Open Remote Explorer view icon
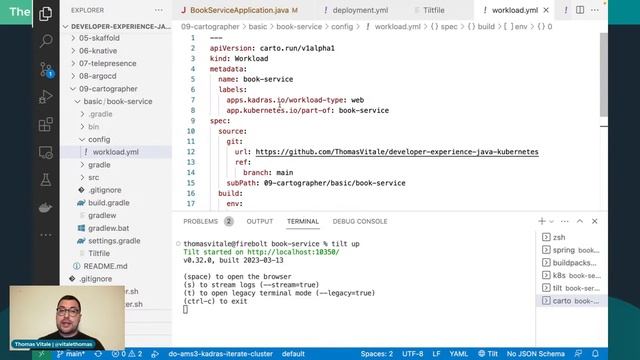 [46, 152]
